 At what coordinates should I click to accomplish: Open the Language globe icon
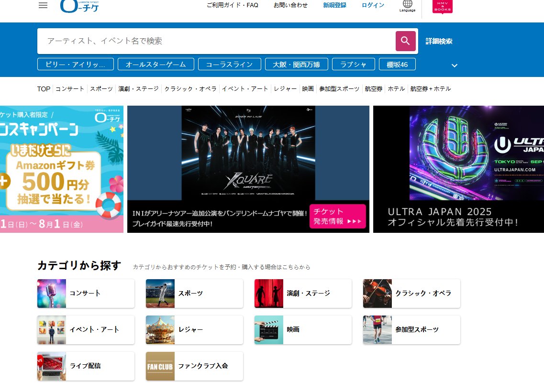point(407,6)
